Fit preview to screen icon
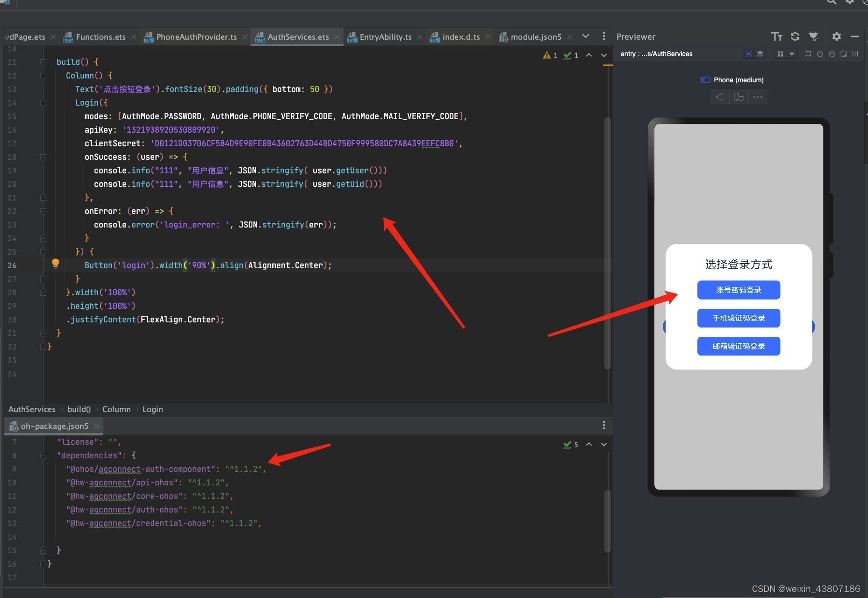Image resolution: width=868 pixels, height=598 pixels. pos(844,54)
